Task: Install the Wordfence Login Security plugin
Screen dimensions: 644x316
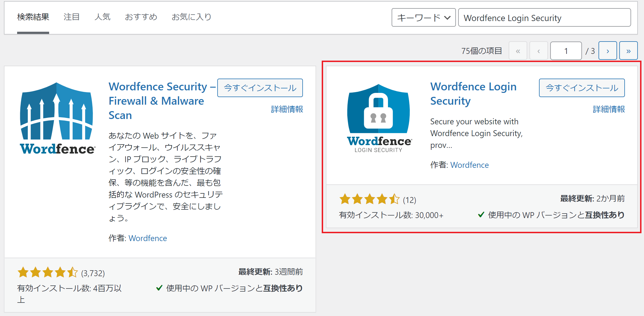Action: pos(582,88)
